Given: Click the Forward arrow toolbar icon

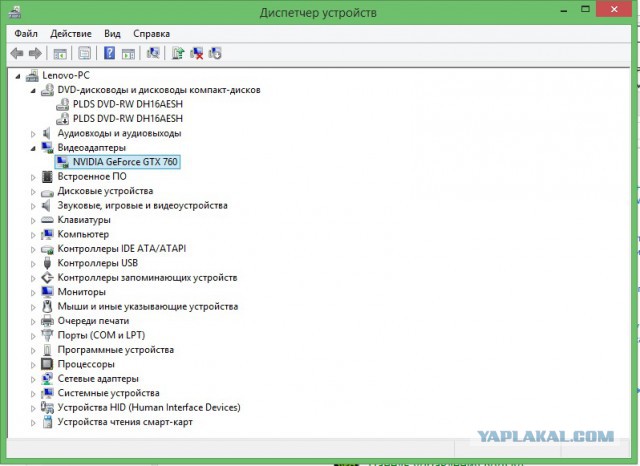Looking at the screenshot, I should [x=36, y=53].
